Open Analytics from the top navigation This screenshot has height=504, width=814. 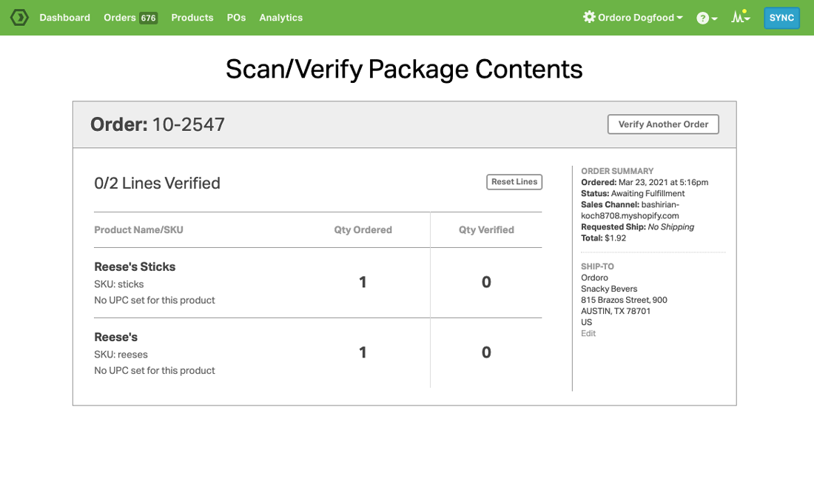click(x=280, y=18)
